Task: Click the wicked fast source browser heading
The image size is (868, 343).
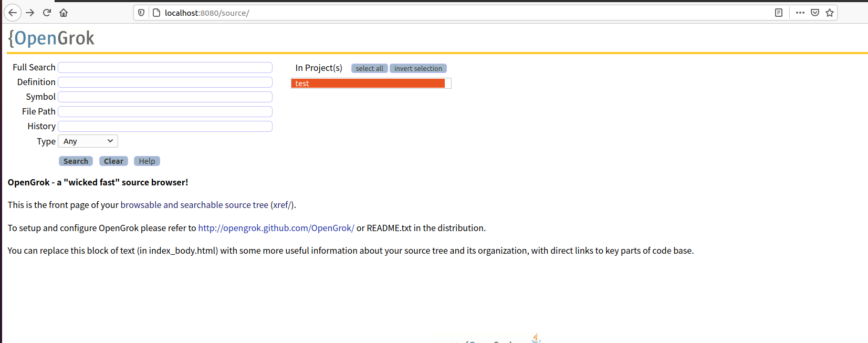Action: tap(98, 182)
